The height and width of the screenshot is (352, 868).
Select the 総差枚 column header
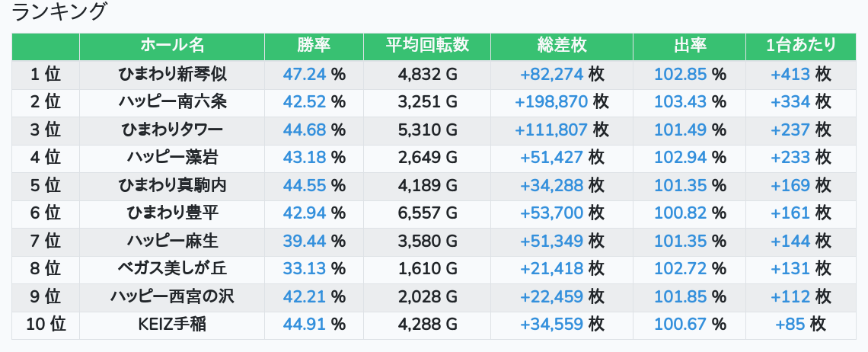561,46
